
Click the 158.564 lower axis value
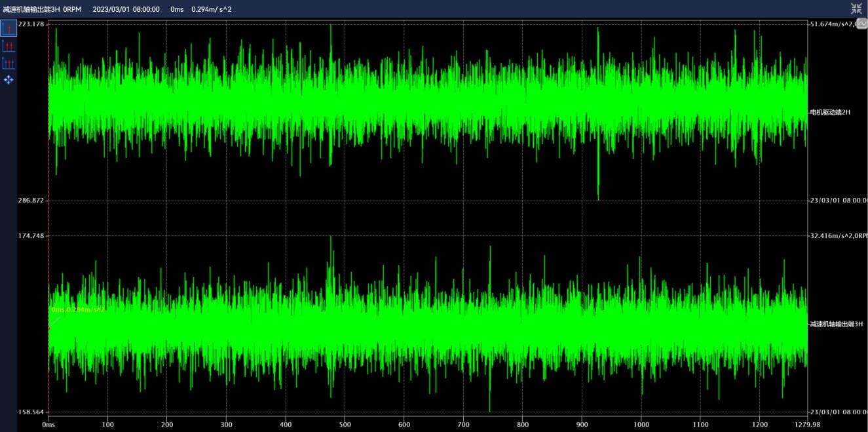(31, 412)
